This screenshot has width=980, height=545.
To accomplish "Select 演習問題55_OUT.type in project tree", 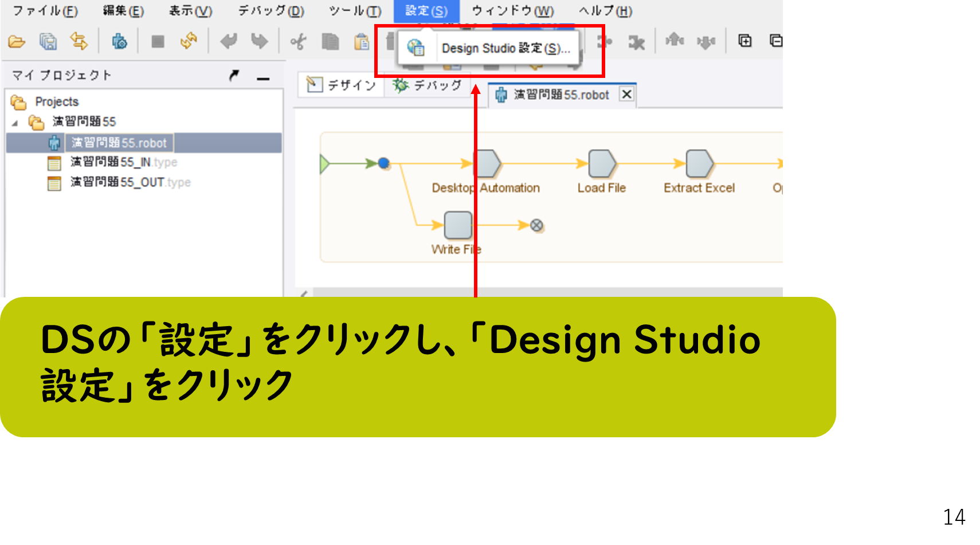I will pyautogui.click(x=119, y=183).
